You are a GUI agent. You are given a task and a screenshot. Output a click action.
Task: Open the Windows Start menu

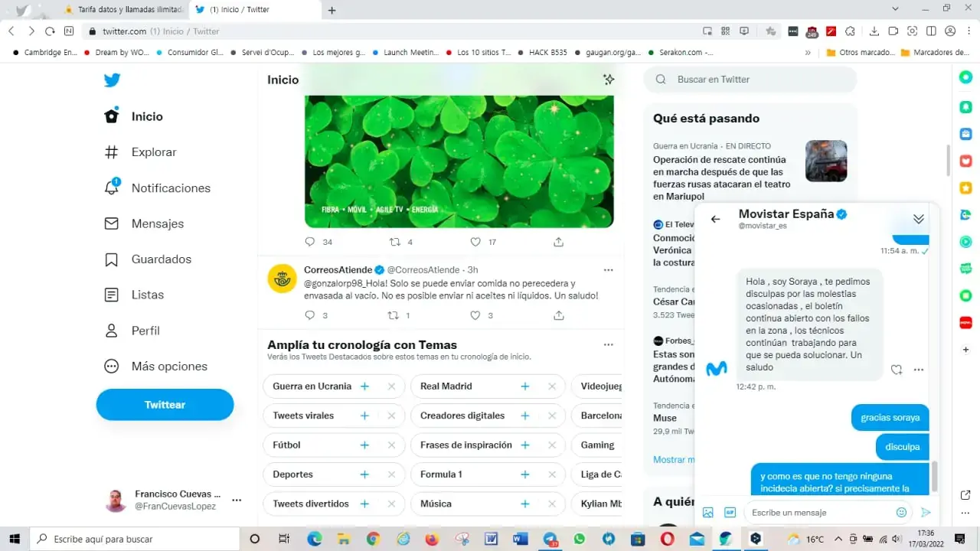point(14,539)
